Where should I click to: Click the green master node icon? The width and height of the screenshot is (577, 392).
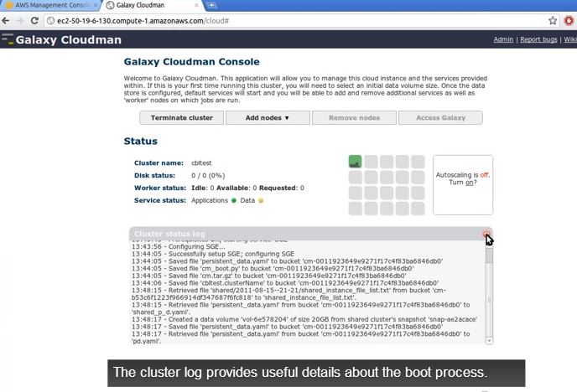[x=355, y=162]
